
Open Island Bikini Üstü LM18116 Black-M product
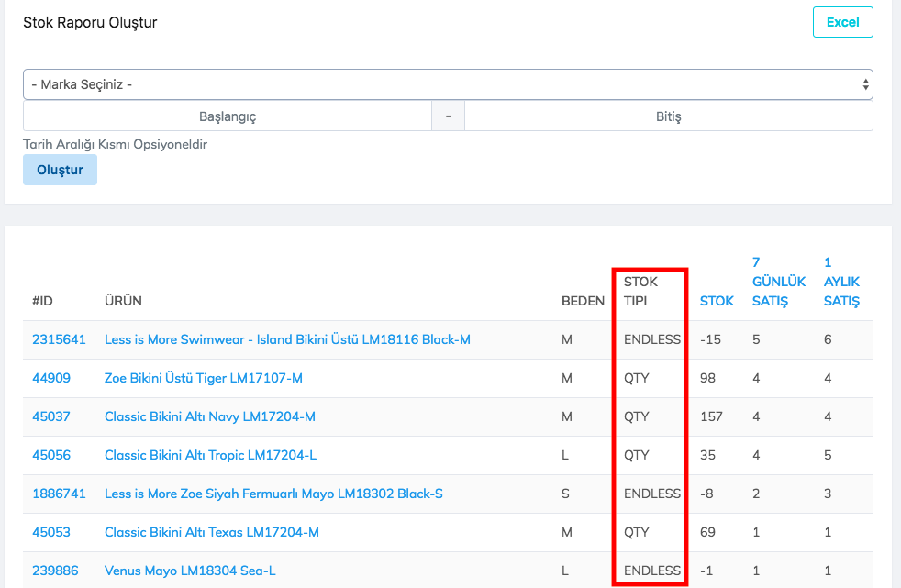click(287, 339)
